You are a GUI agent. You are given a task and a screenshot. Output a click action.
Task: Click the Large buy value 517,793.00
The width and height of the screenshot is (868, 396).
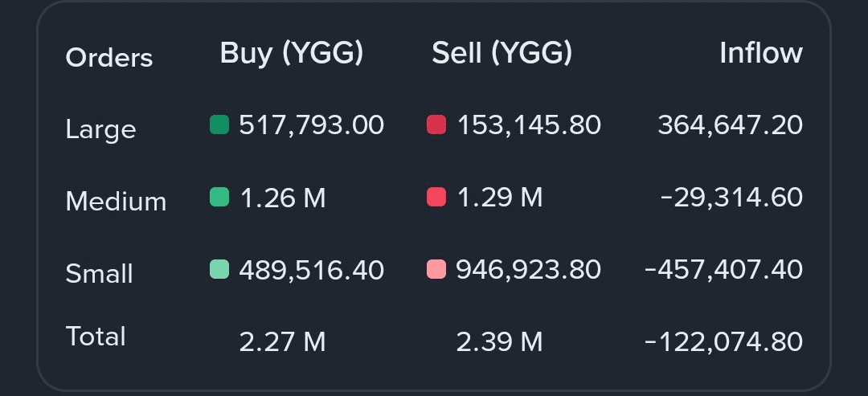click(x=312, y=125)
